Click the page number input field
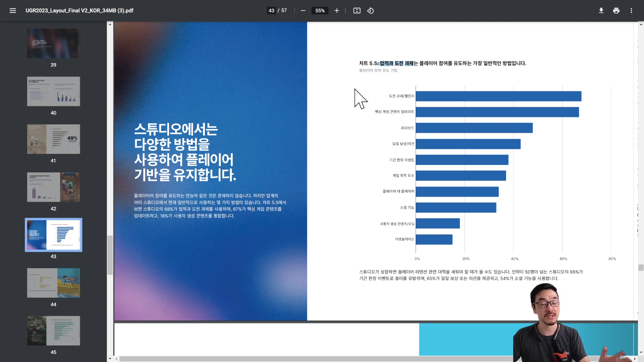 (x=271, y=11)
